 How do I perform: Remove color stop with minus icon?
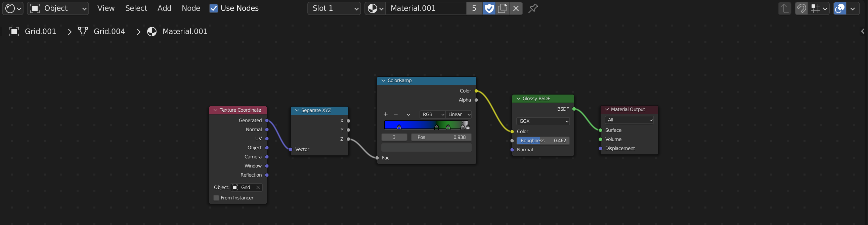396,114
